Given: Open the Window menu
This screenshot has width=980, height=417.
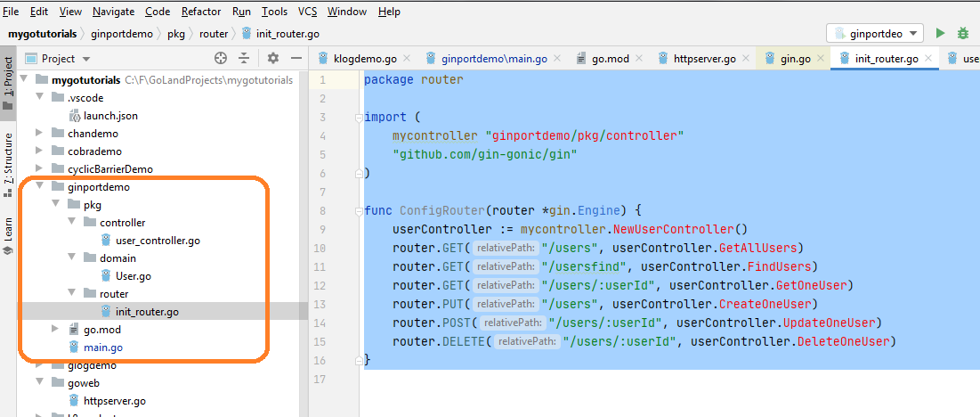Looking at the screenshot, I should click(347, 12).
